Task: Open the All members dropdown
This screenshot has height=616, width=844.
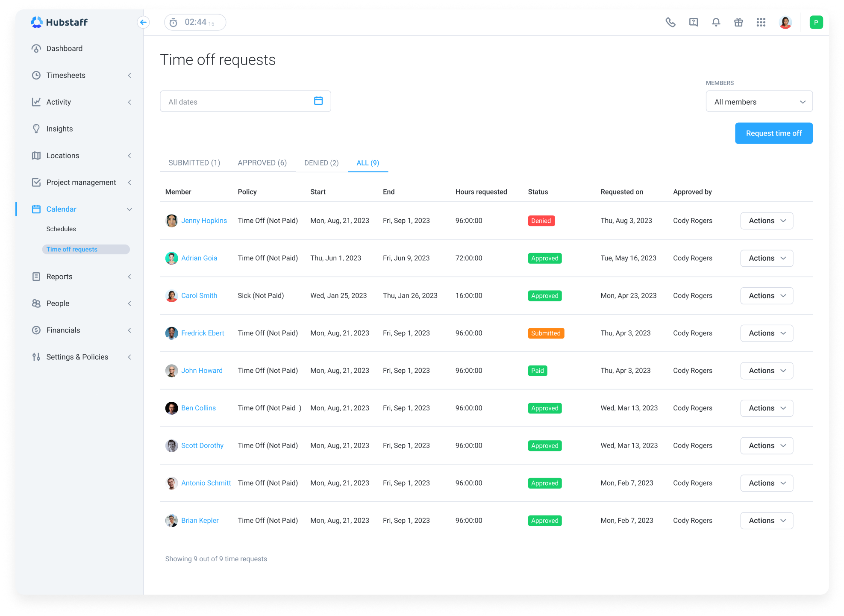Action: pyautogui.click(x=759, y=101)
